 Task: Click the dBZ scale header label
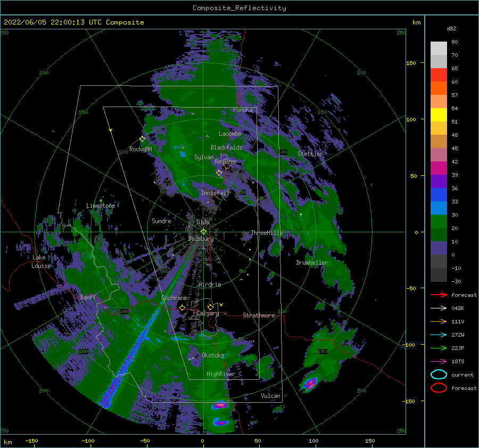coord(451,28)
